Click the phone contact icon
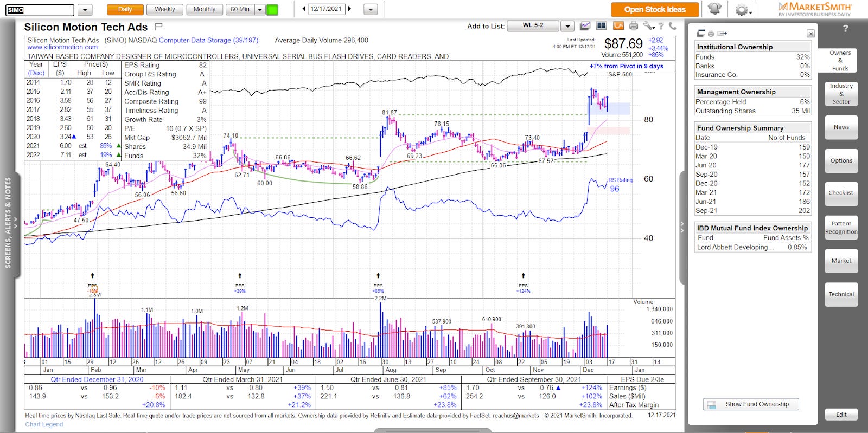 point(673,25)
